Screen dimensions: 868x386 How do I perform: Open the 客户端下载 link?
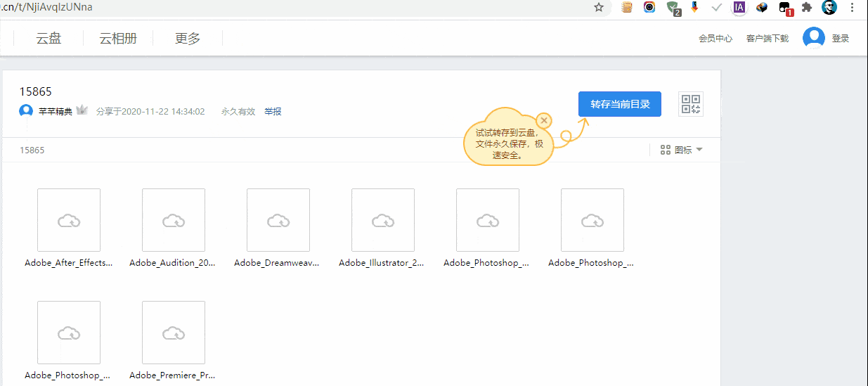[767, 39]
